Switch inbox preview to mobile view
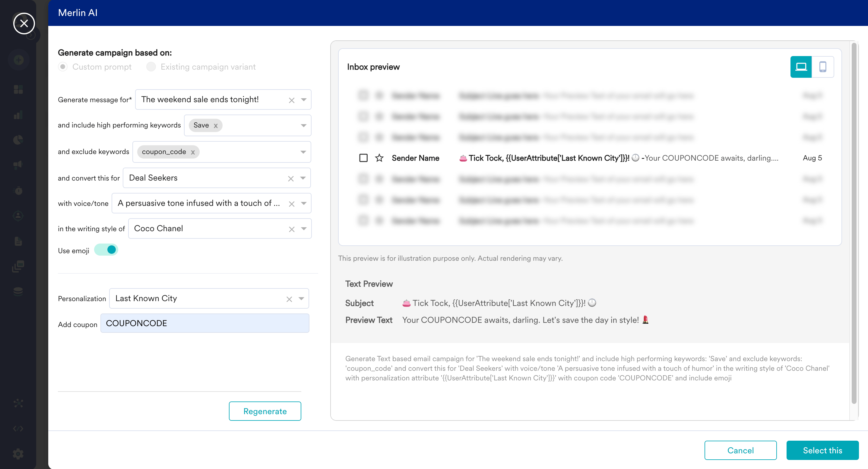The height and width of the screenshot is (469, 868). point(822,67)
